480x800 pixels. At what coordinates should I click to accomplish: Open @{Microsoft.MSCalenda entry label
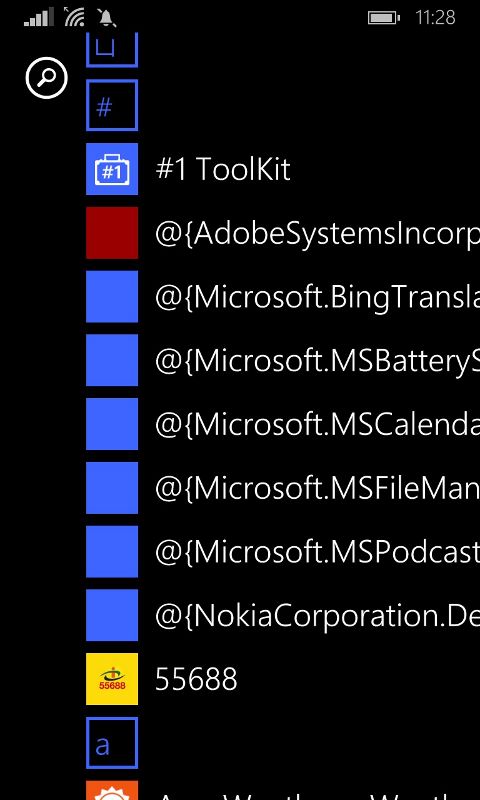coord(317,425)
